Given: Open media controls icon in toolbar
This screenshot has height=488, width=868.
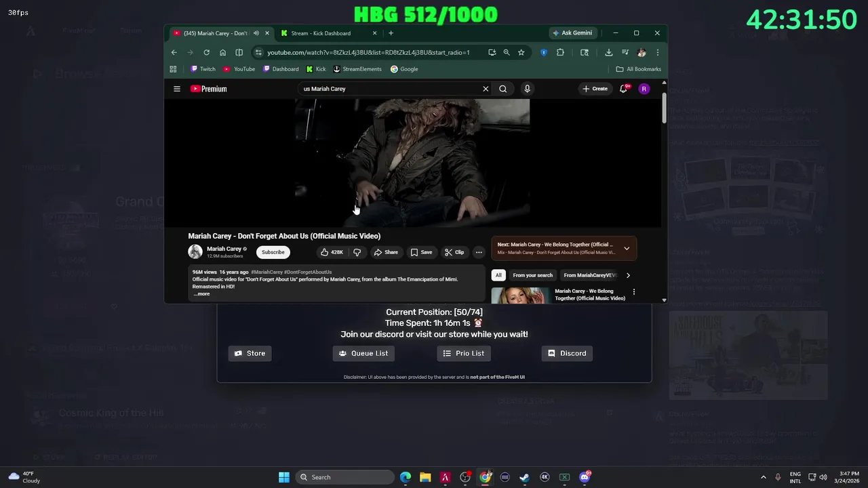Looking at the screenshot, I should pos(625,52).
